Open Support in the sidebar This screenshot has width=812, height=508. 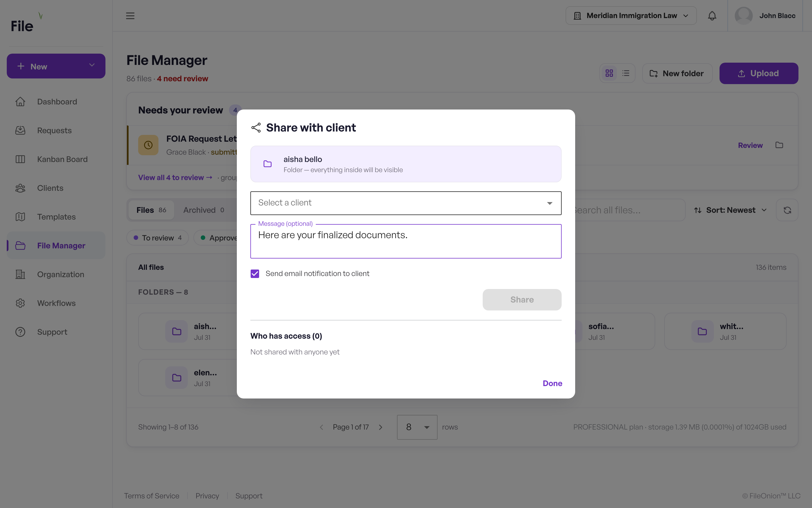pyautogui.click(x=56, y=332)
